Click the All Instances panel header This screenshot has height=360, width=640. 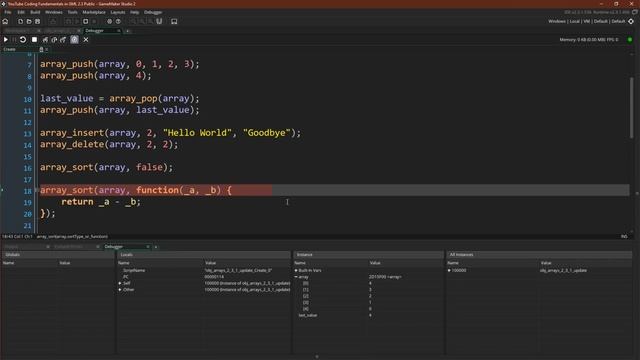click(539, 255)
